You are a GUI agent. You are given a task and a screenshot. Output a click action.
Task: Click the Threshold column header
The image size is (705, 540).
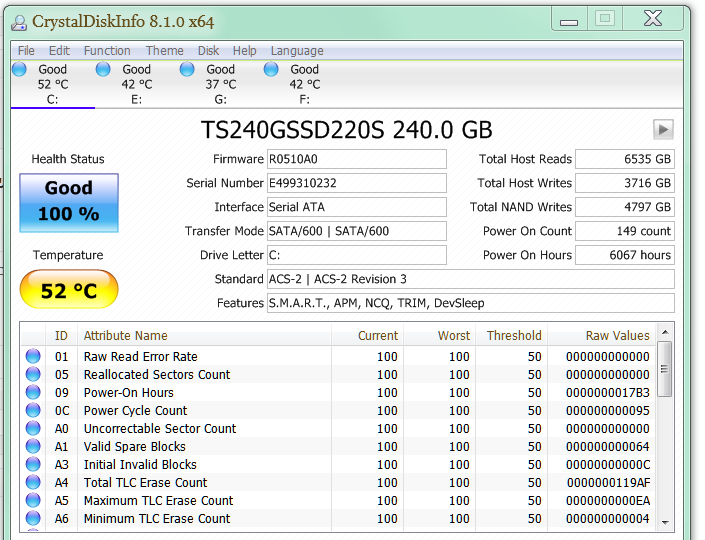[x=511, y=335]
